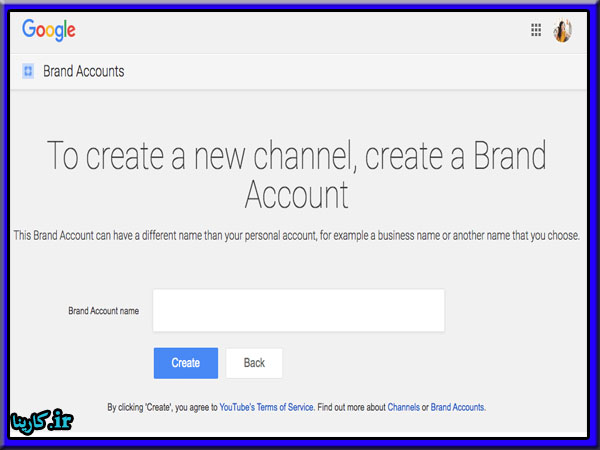Open the Channels link
The image size is (600, 450).
tap(403, 407)
